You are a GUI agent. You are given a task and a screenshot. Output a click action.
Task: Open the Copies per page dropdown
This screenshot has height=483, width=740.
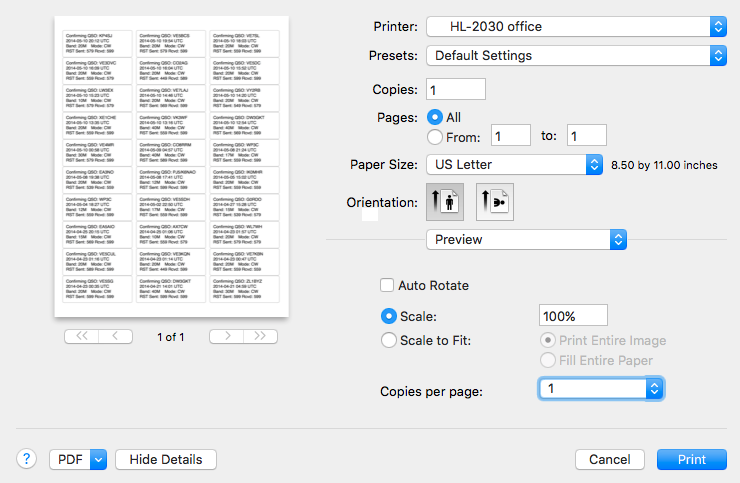click(601, 389)
